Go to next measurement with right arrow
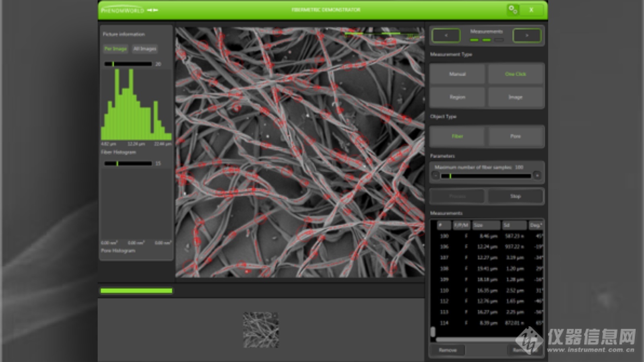Viewport: 644px width, 362px height. click(527, 35)
